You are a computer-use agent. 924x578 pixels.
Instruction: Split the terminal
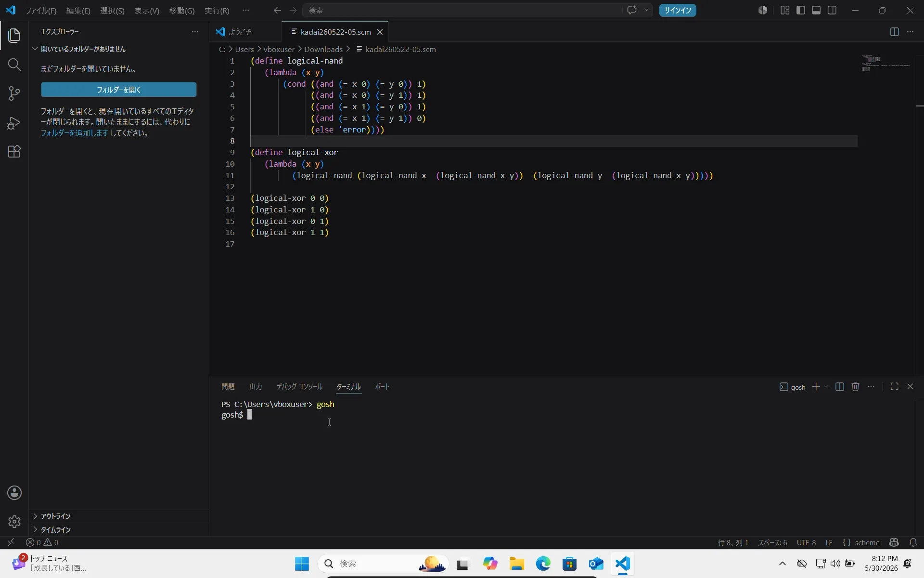tap(840, 387)
